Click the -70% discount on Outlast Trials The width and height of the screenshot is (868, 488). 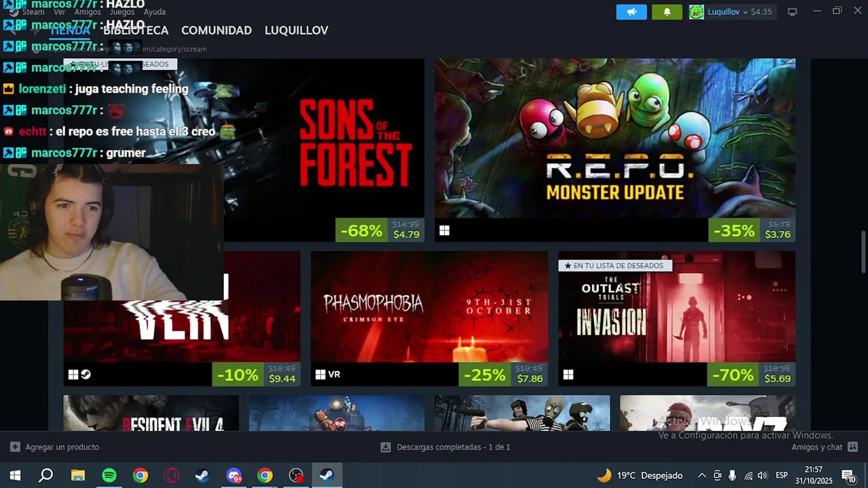pos(733,375)
